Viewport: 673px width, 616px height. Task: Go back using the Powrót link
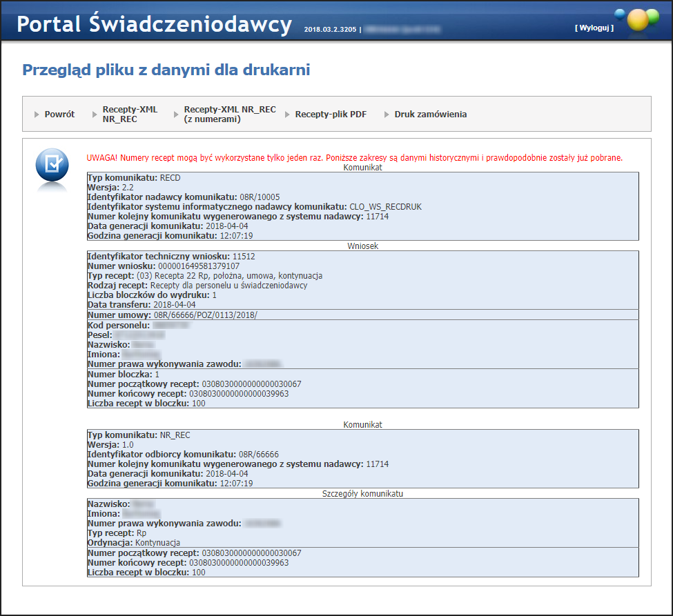click(59, 115)
